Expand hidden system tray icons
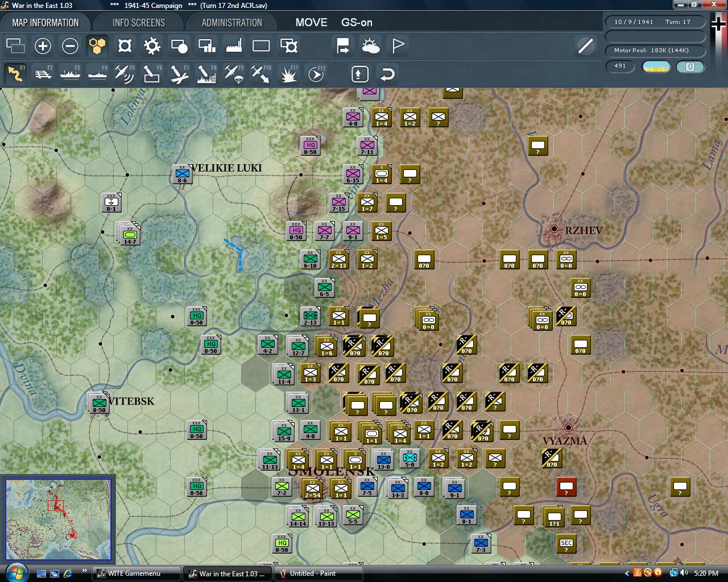The image size is (728, 582). (x=627, y=573)
